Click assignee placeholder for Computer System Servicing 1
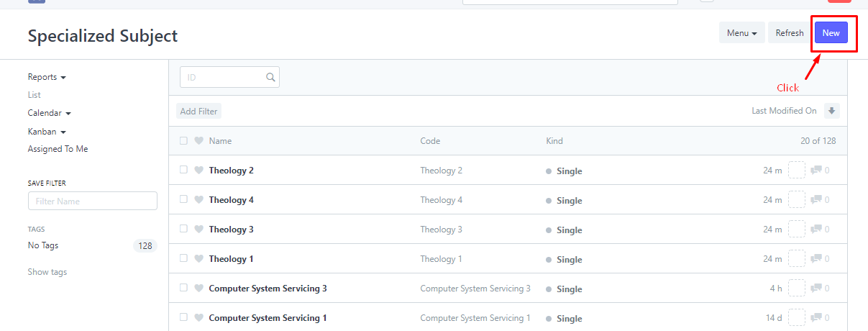This screenshot has height=331, width=868. pos(796,318)
